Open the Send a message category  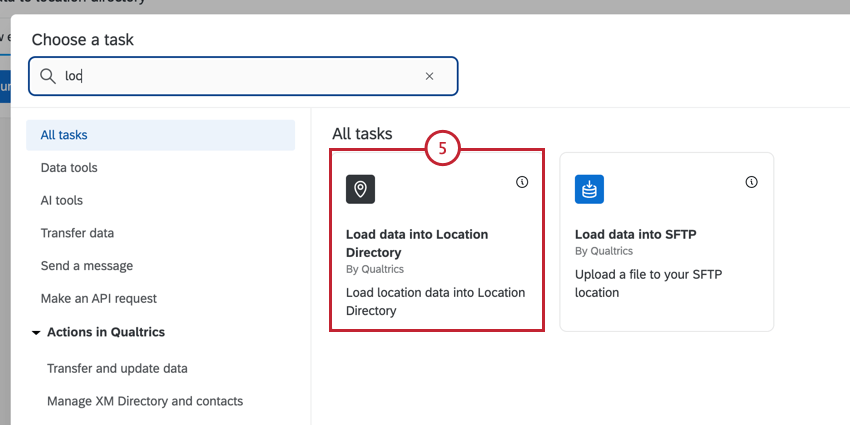pyautogui.click(x=87, y=266)
